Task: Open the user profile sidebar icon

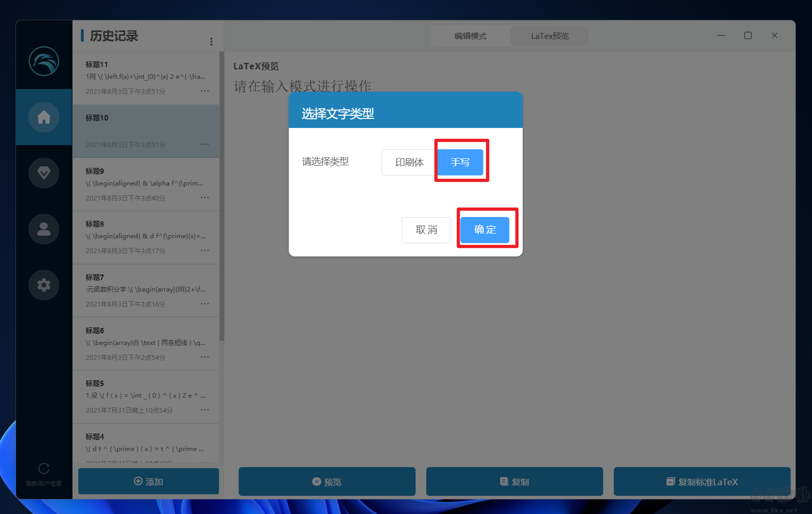Action: 44,229
